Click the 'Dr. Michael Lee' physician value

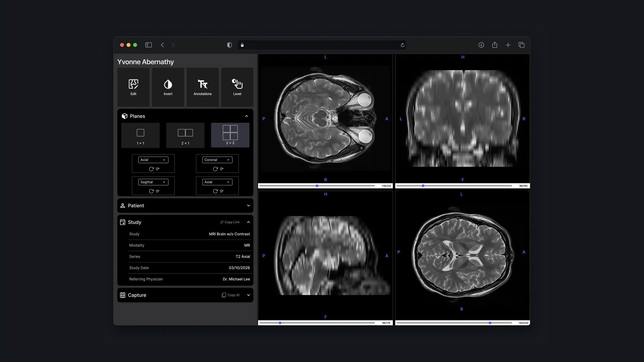[x=236, y=279]
